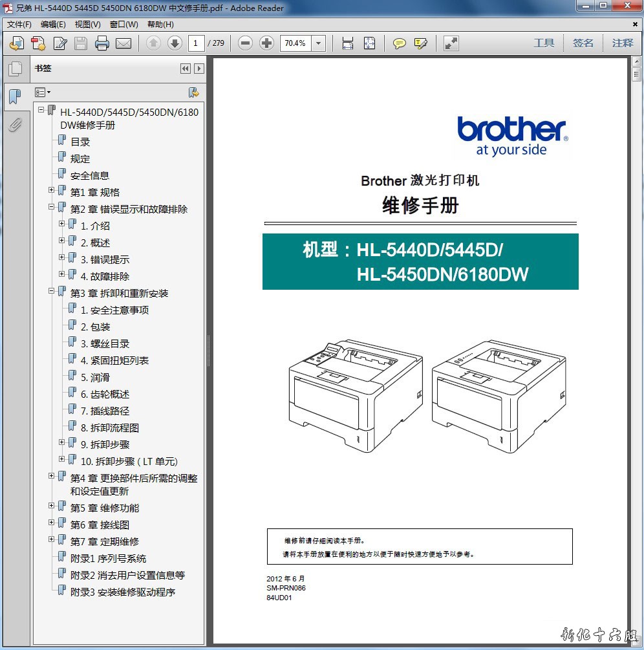Image resolution: width=644 pixels, height=650 pixels.
Task: Open the 工具 pane
Action: [544, 43]
